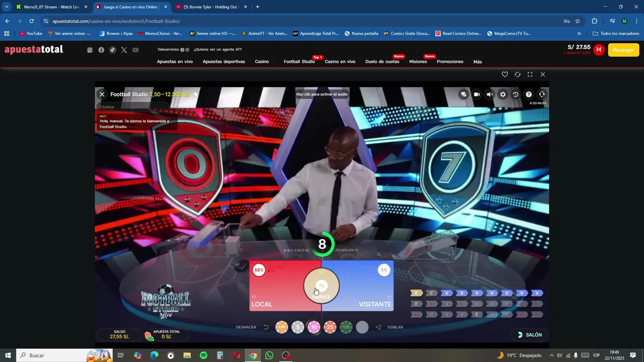Toggle the video camera view icon
This screenshot has width=644, height=362.
[x=476, y=94]
